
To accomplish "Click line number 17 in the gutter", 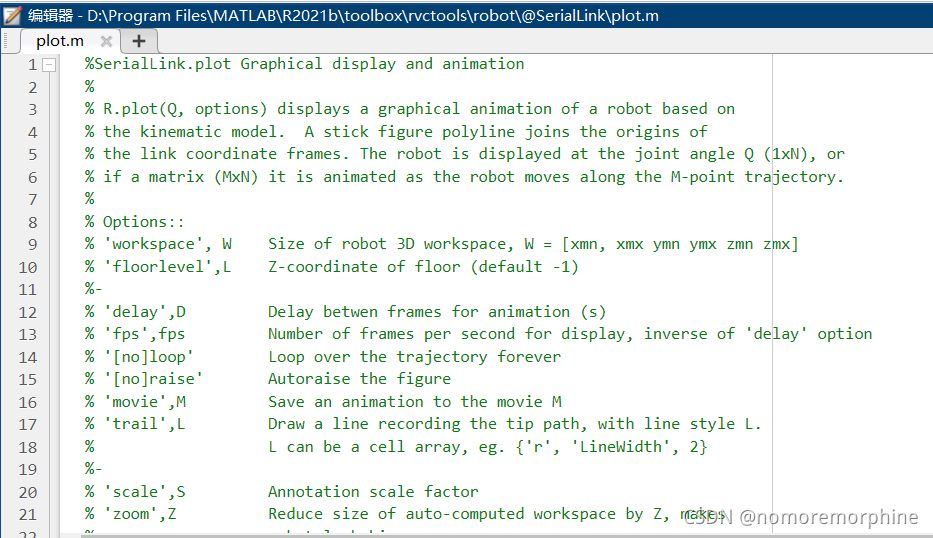I will click(27, 424).
